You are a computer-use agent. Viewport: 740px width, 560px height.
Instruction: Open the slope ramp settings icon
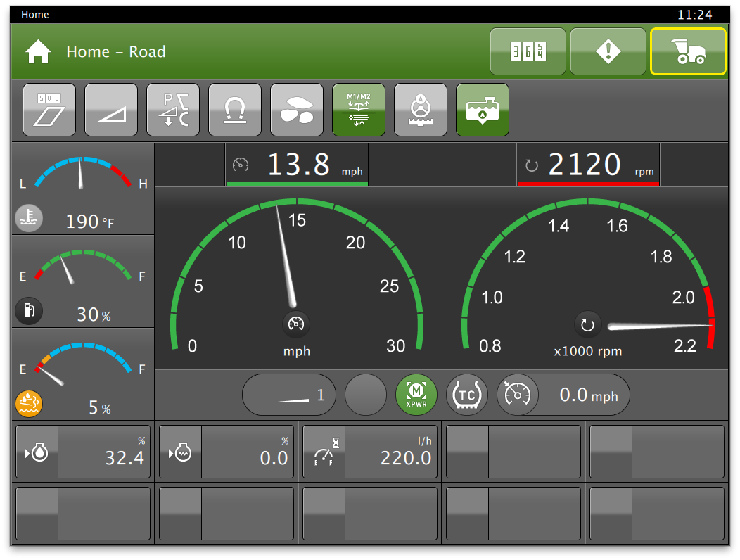tap(111, 110)
